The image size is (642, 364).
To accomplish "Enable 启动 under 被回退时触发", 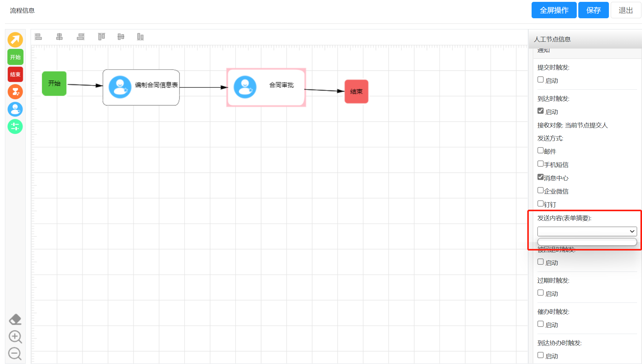I will coord(541,262).
